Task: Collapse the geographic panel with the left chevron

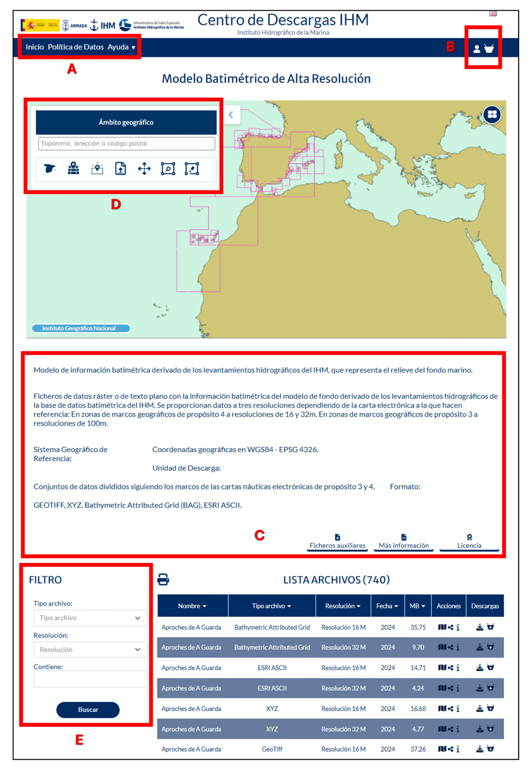Action: (231, 114)
